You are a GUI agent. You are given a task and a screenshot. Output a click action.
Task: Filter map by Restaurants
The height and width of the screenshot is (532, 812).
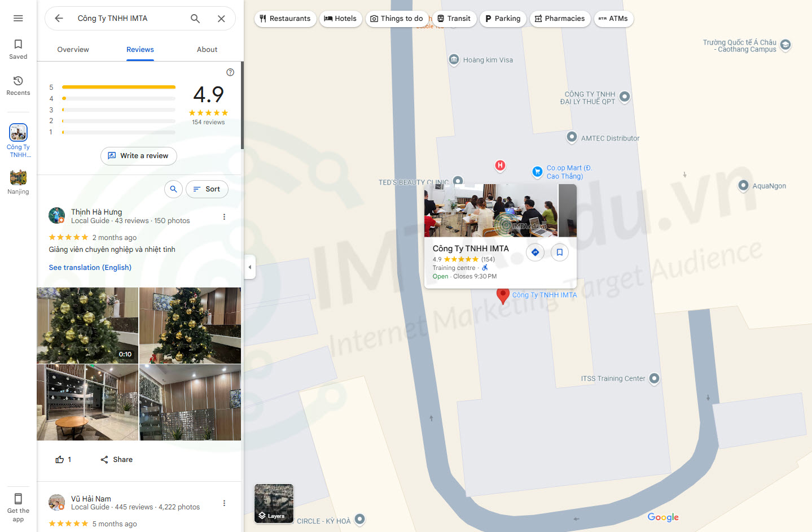tap(285, 19)
